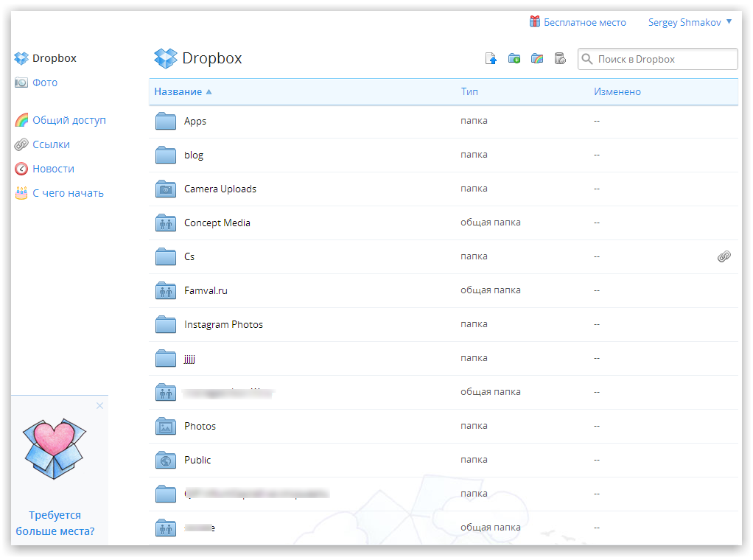Click 'папка' type in Camera Uploads row
The image size is (753, 560).
pos(474,189)
